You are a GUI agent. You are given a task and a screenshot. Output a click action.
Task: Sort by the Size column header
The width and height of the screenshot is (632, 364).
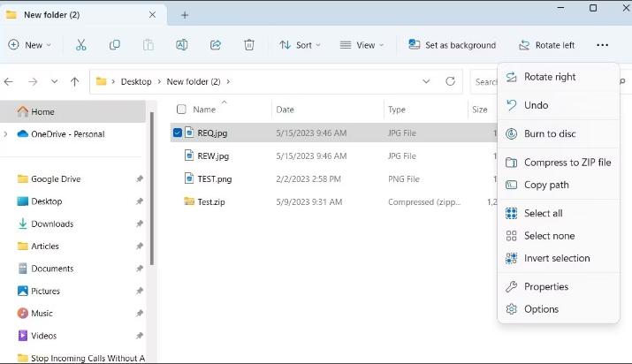480,110
